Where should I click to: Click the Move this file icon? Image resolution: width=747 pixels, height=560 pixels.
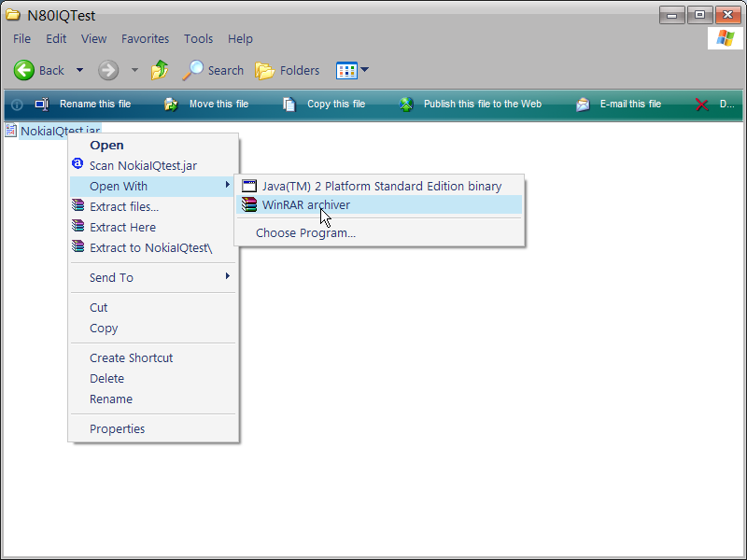coord(171,104)
